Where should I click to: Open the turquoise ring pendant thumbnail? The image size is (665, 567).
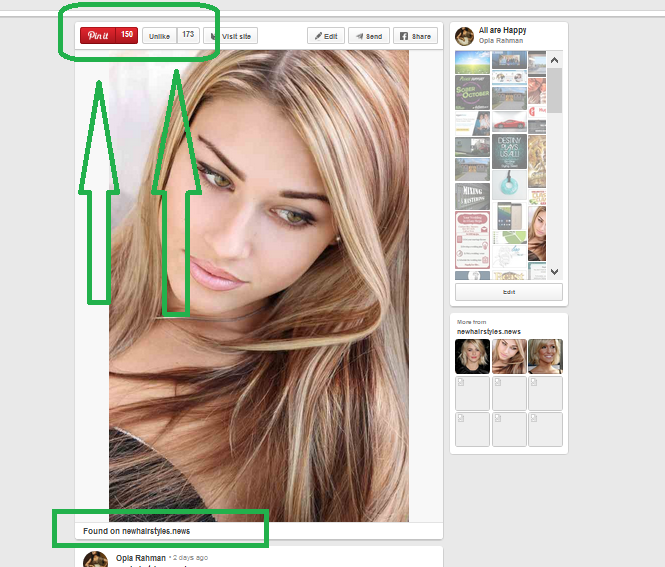click(509, 185)
